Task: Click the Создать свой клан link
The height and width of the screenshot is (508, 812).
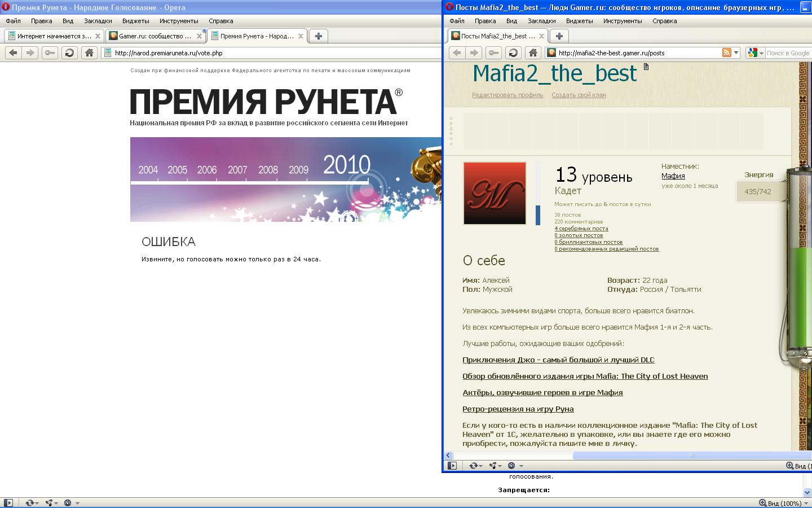Action: click(x=579, y=95)
